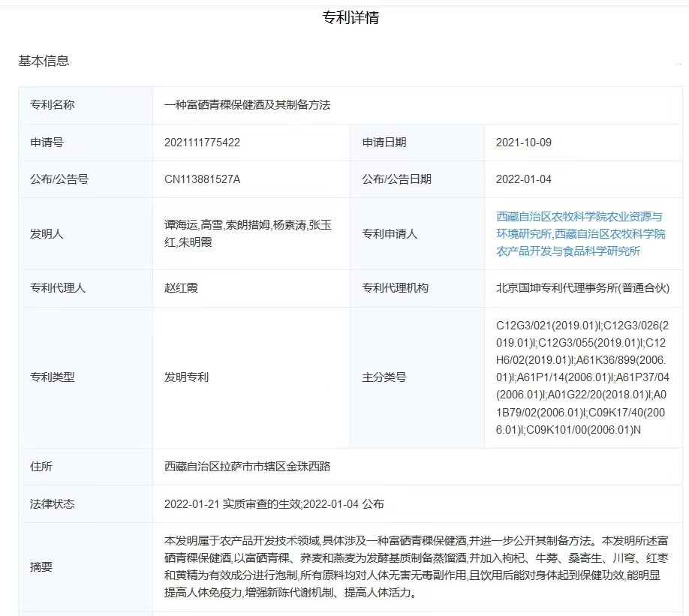The image size is (689, 616).
Task: Click the 主分类号 field label
Action: (x=384, y=377)
